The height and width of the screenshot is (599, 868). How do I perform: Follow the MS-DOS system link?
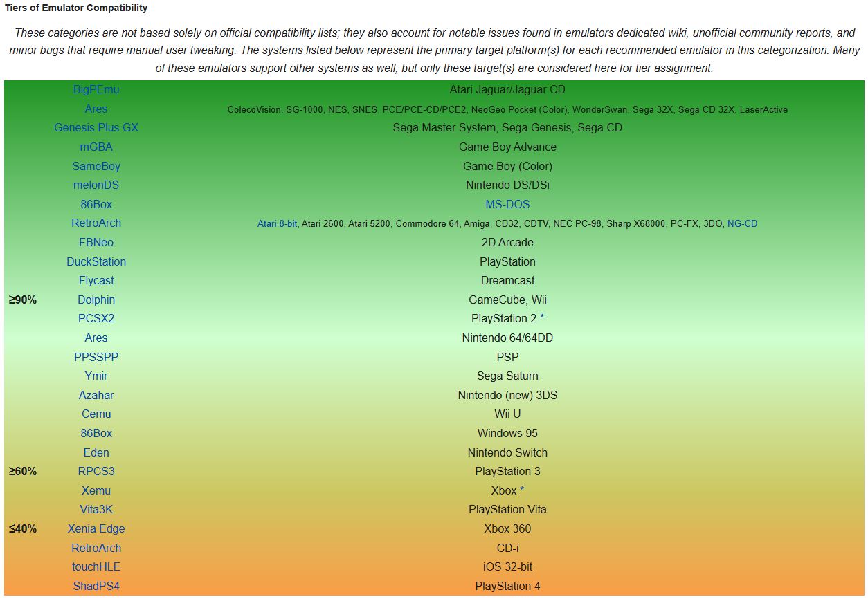point(507,204)
